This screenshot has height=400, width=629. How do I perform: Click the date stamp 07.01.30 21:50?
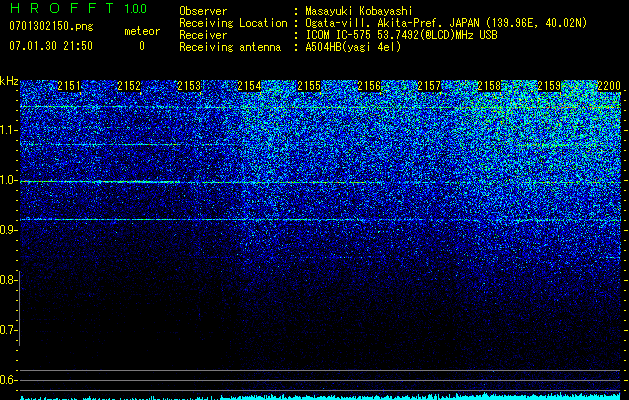[x=51, y=46]
